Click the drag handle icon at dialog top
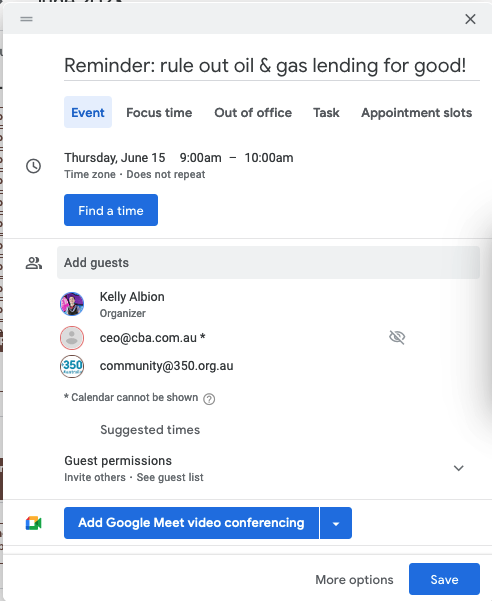492x601 pixels. tap(26, 19)
